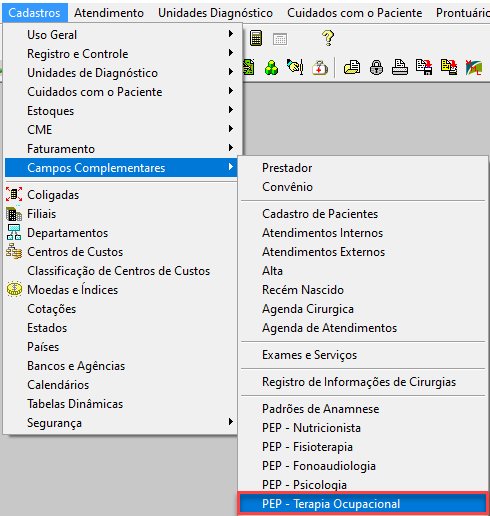Click the Coligadas menu icon
Image resolution: width=490 pixels, height=516 pixels.
click(x=14, y=194)
